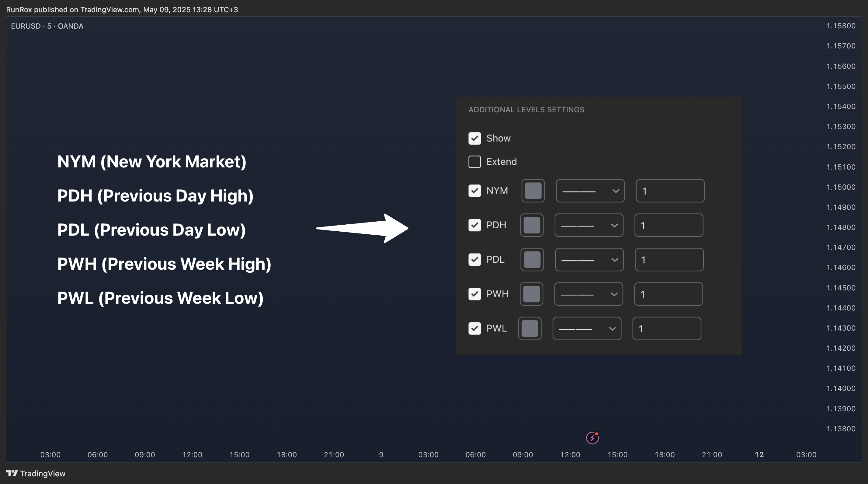Uncheck the PDL level checkbox
Viewport: 868px width, 484px height.
coord(474,259)
